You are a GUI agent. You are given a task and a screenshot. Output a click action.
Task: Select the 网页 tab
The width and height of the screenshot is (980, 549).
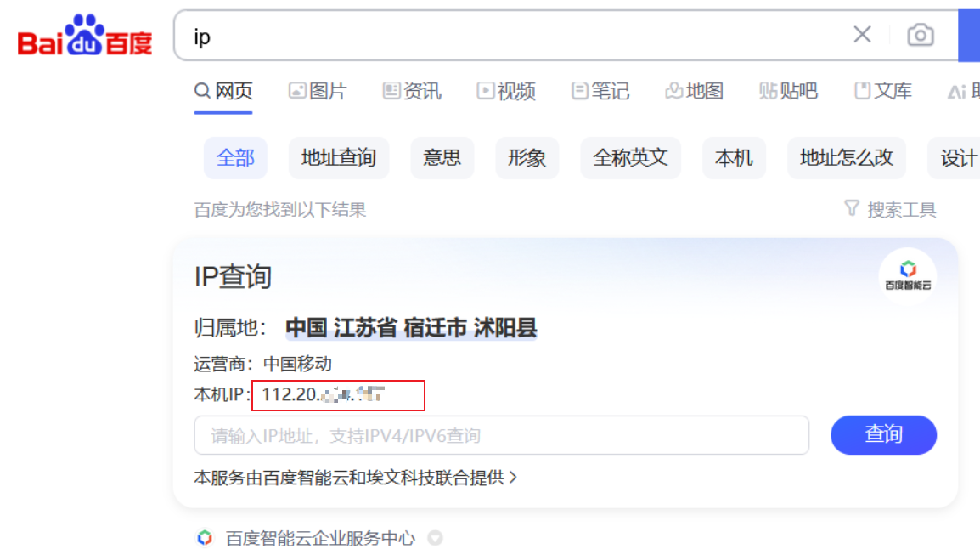[223, 91]
